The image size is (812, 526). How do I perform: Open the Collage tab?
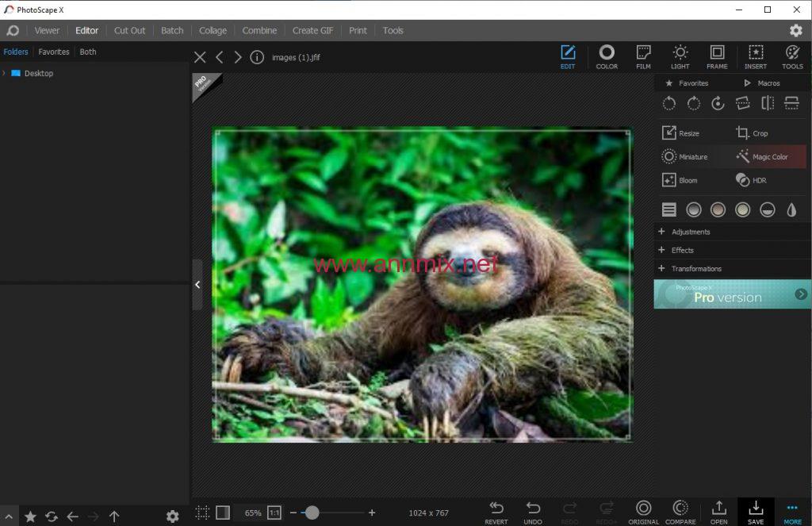[x=213, y=31]
